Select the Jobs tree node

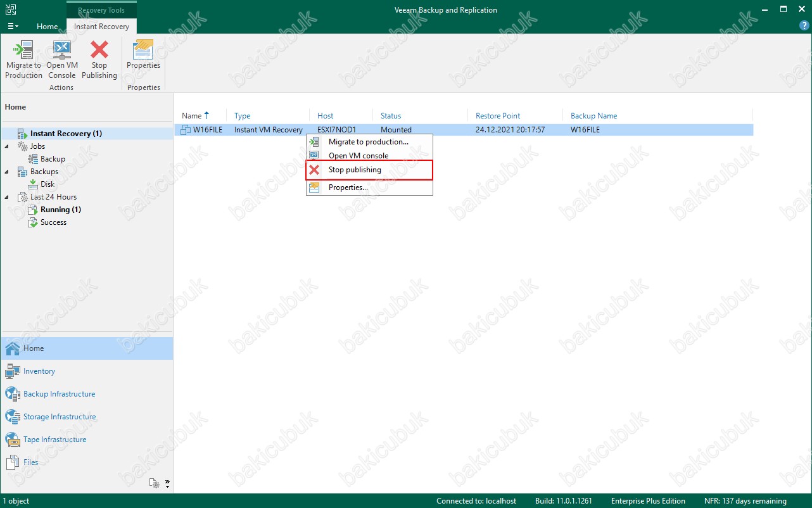tap(37, 146)
